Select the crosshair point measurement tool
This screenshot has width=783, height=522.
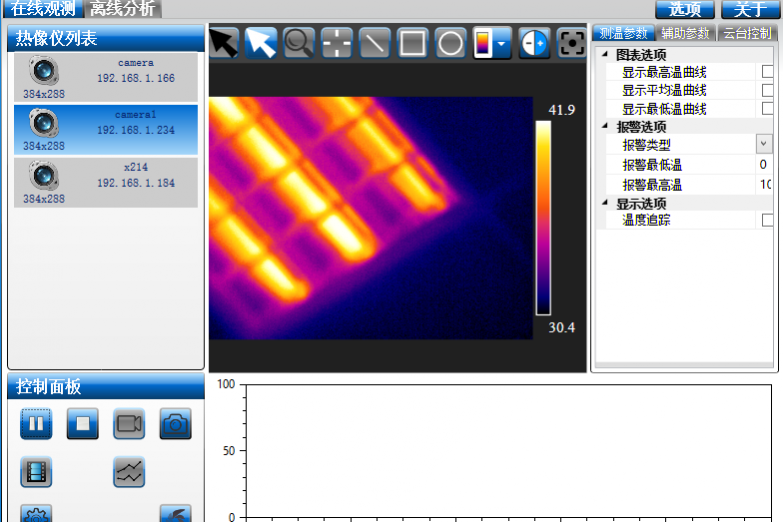pyautogui.click(x=336, y=43)
